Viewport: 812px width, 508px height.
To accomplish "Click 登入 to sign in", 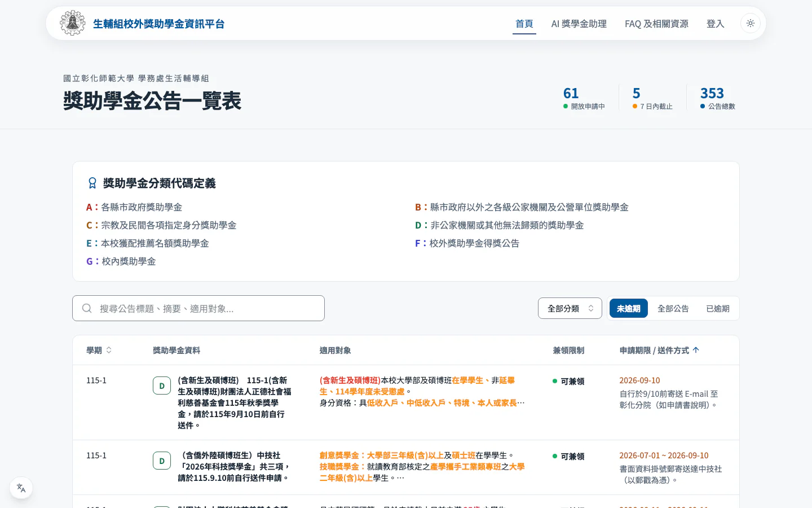I will tap(715, 24).
